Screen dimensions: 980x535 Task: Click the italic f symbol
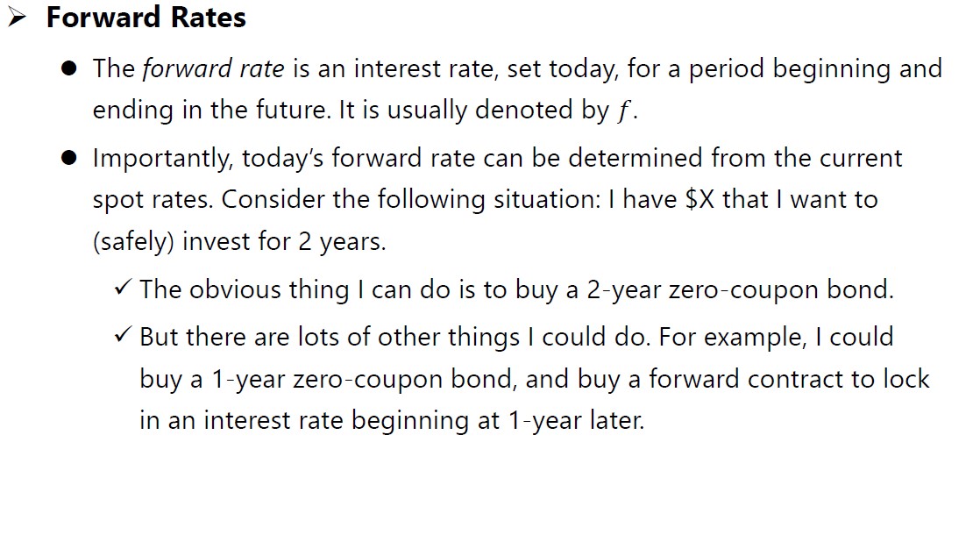(x=623, y=111)
